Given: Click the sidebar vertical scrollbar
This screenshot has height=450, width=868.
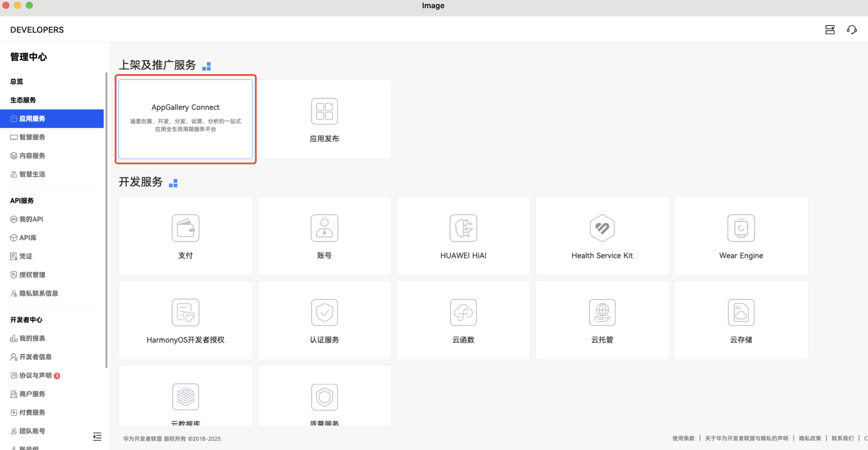Looking at the screenshot, I should point(107,220).
